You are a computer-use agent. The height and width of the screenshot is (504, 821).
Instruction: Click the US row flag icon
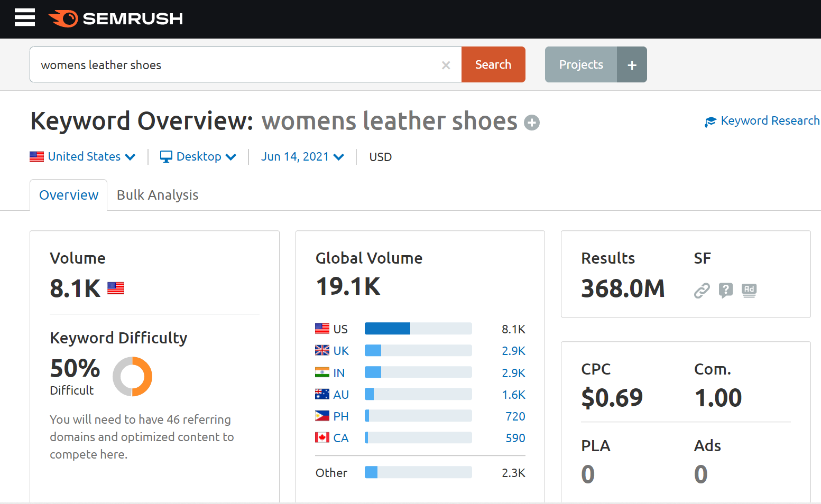(322, 329)
